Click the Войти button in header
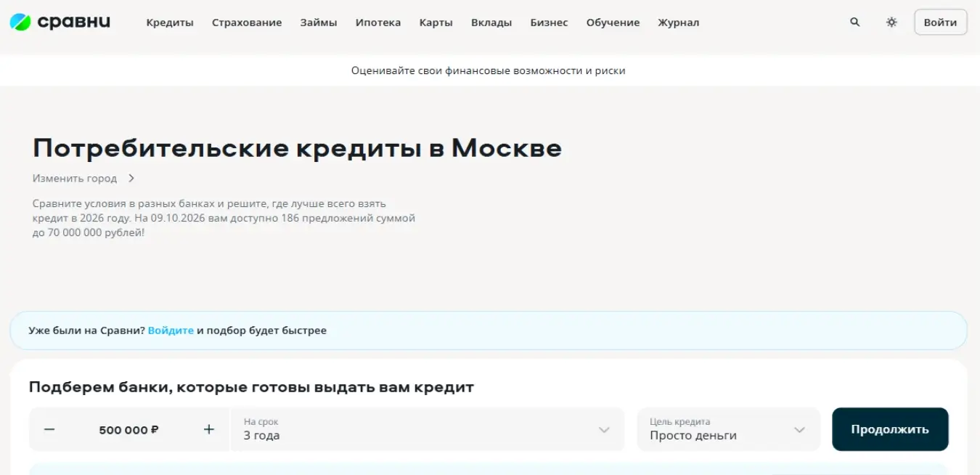Image resolution: width=980 pixels, height=475 pixels. 940,23
